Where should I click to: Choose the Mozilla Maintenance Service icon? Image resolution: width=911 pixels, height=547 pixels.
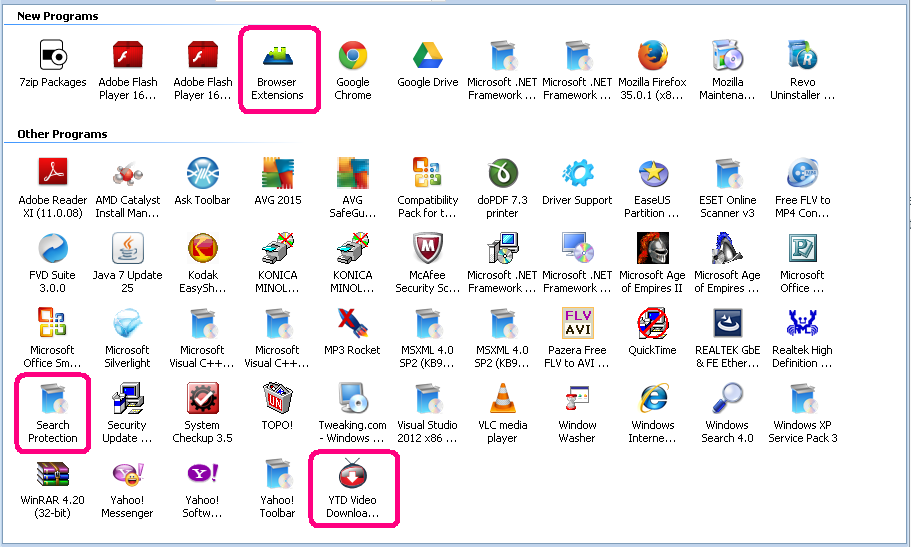pos(727,55)
